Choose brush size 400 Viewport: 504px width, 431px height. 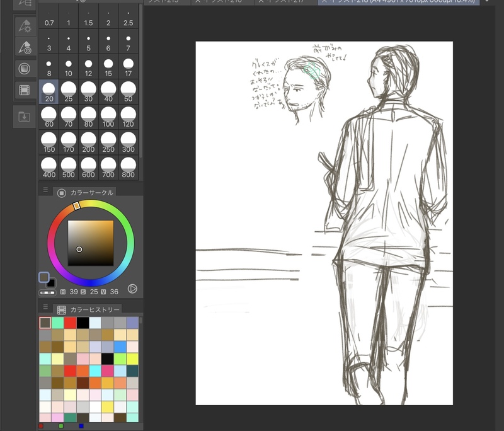point(49,168)
